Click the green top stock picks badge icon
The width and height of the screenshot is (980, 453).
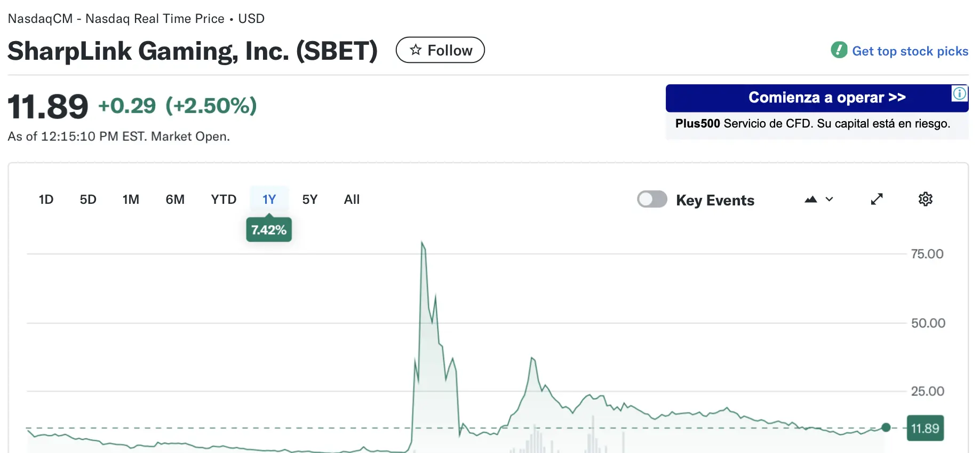(x=839, y=50)
